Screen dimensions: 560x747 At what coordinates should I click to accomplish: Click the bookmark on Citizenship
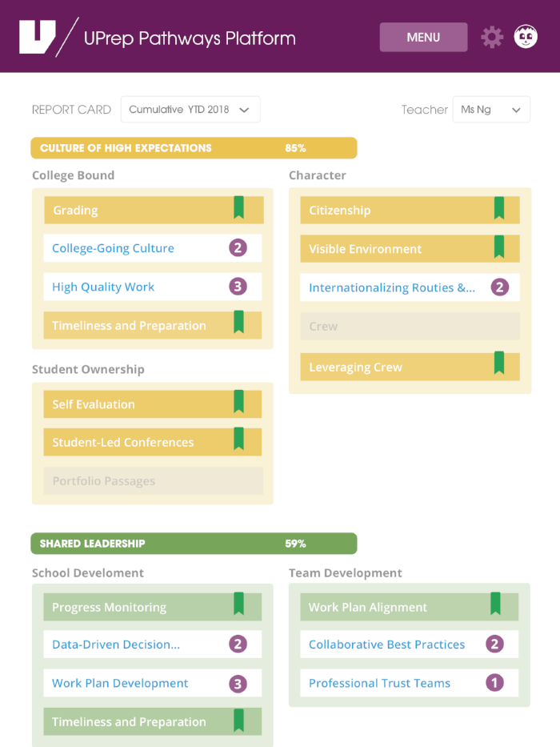[499, 208]
